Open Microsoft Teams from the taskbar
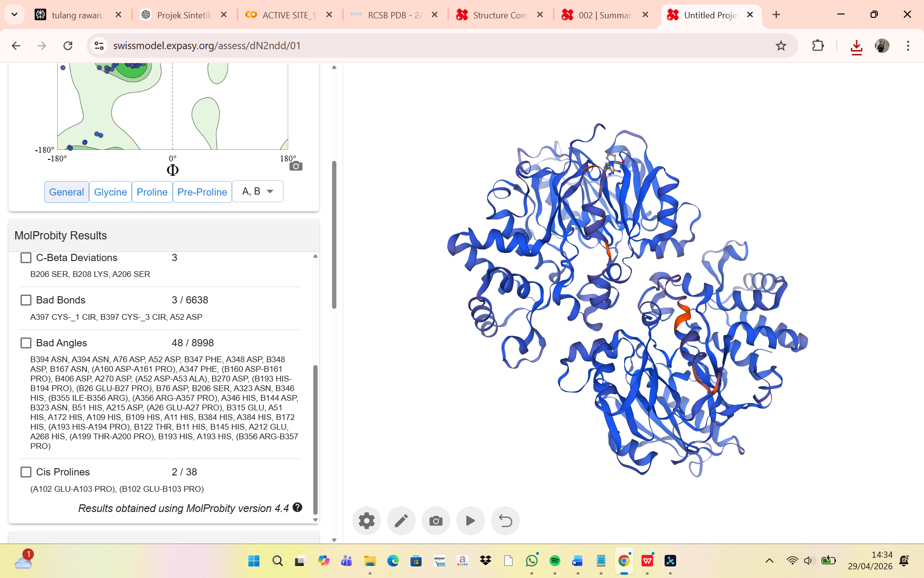Screen dimensions: 924x578 click(346, 561)
